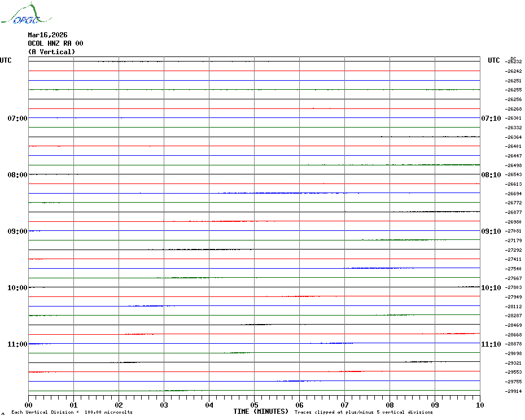The height and width of the screenshot is (420, 525).
Task: Select the (A Vertical) component label
Action: click(51, 52)
